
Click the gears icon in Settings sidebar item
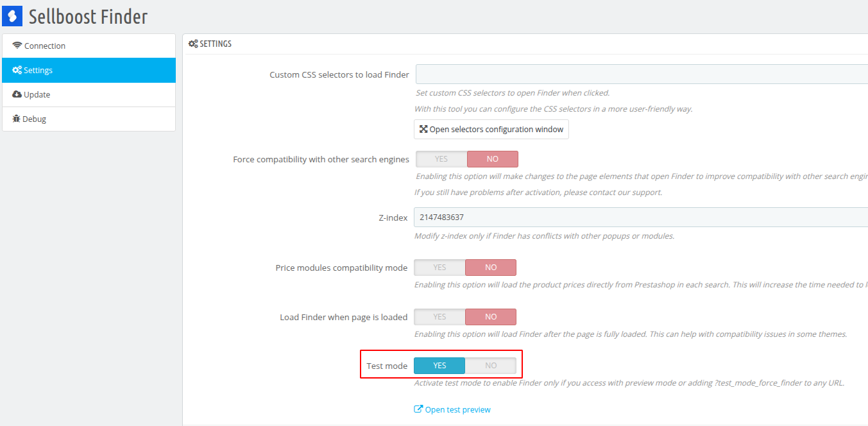[x=17, y=70]
